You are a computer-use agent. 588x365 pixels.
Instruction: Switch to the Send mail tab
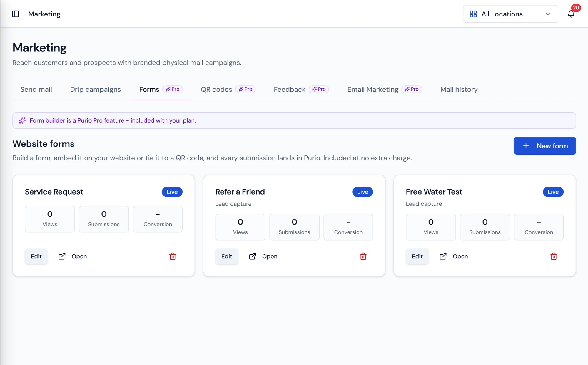36,89
